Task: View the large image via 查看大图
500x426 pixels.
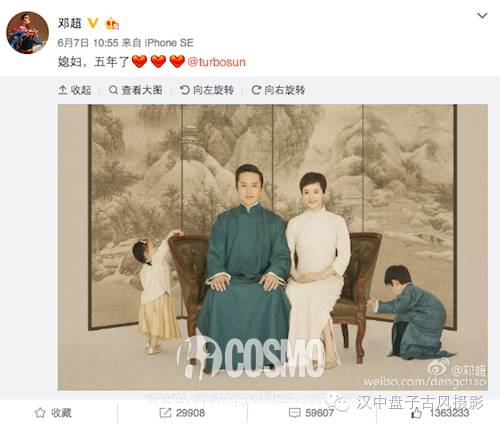Action: click(x=136, y=90)
